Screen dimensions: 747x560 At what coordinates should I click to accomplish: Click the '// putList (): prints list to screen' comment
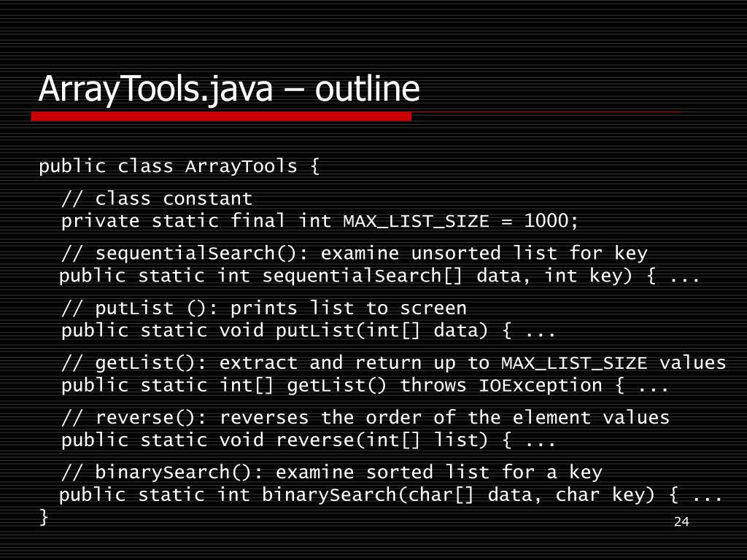click(264, 308)
